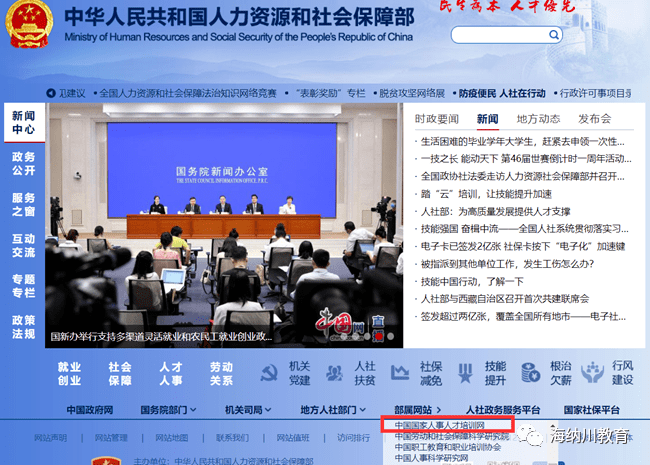
Task: Open 技能提升 medal icon
Action: pos(465,373)
